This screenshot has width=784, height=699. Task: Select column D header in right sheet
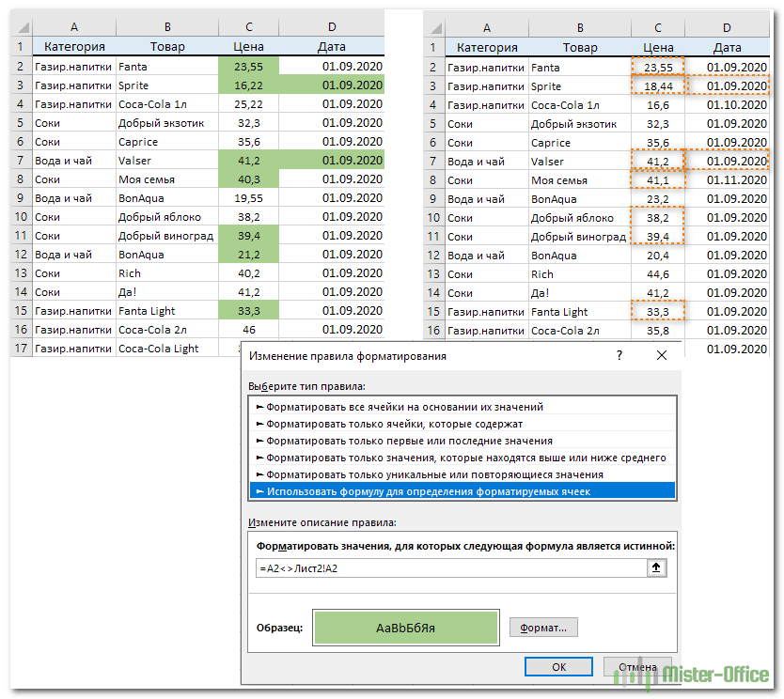tap(727, 28)
